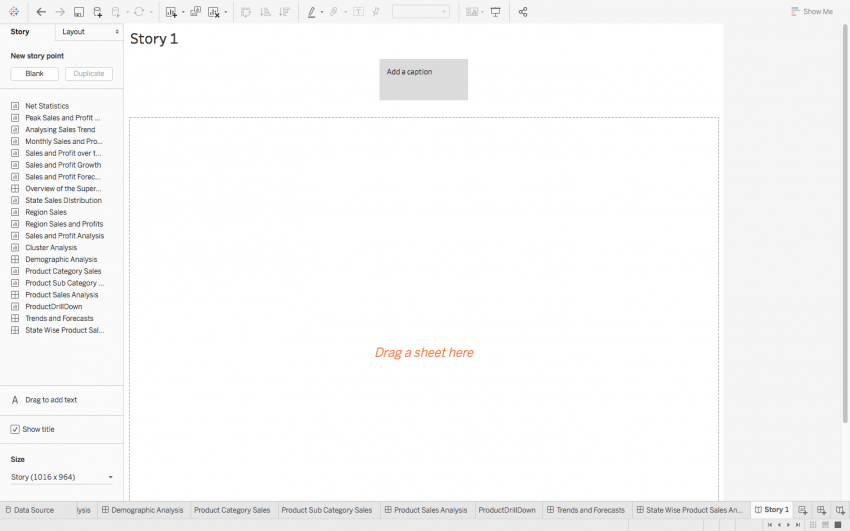Open the Data Source tab

(x=30, y=510)
